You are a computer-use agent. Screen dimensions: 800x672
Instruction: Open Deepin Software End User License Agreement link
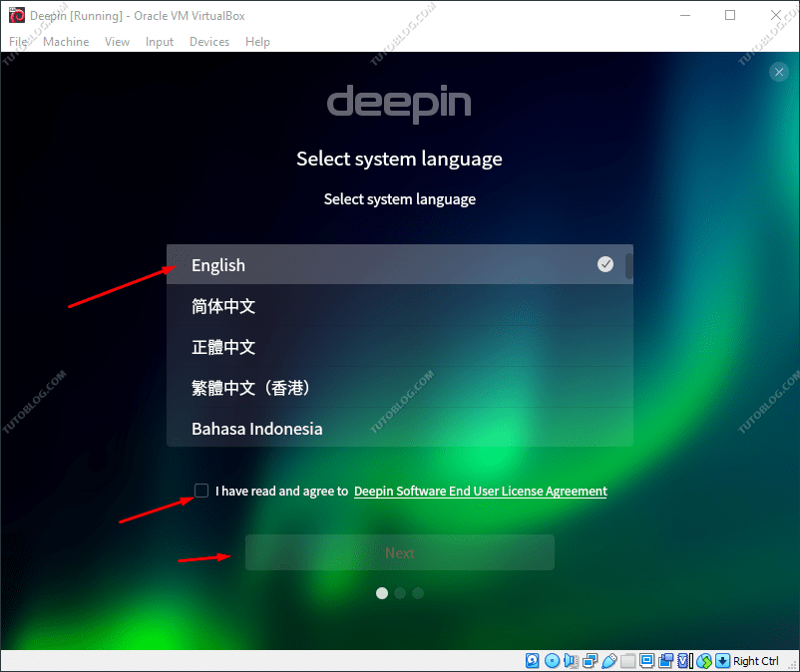point(481,491)
